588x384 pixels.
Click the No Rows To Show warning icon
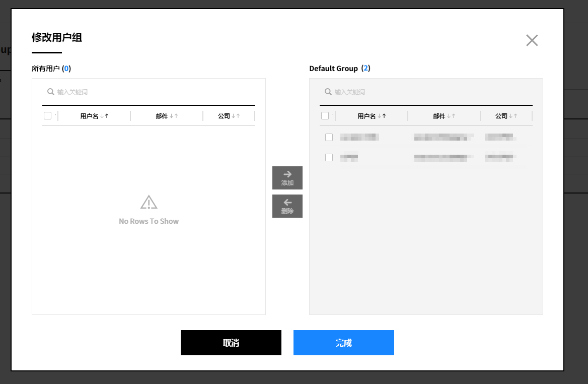[x=149, y=203]
